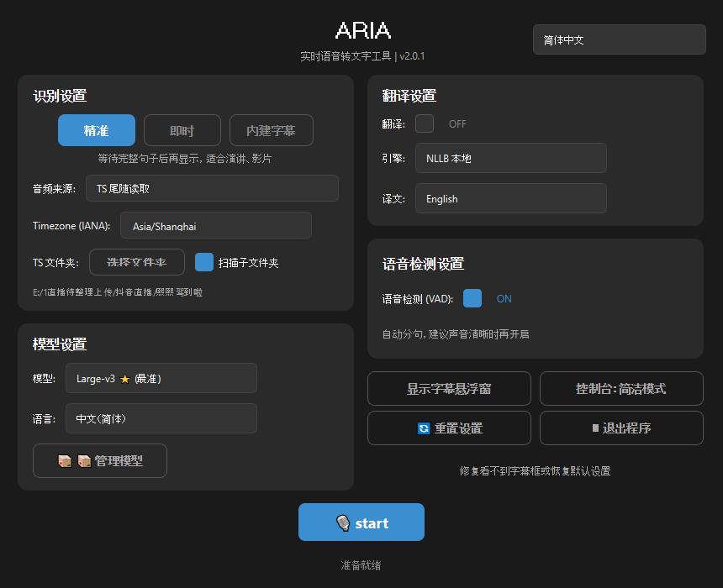
Task: Open the 音频来源 dropdown (TS 尾随读取)
Action: [212, 188]
